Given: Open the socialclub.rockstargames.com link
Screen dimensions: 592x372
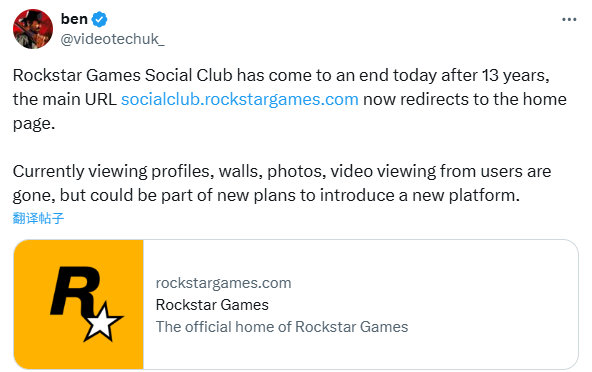Looking at the screenshot, I should (240, 99).
